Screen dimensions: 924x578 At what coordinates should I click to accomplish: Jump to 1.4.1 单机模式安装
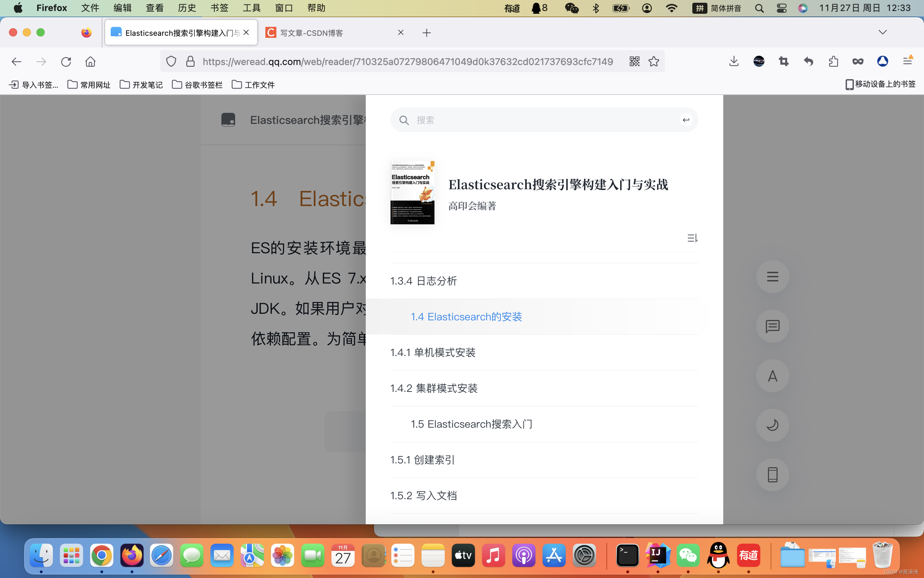point(544,352)
